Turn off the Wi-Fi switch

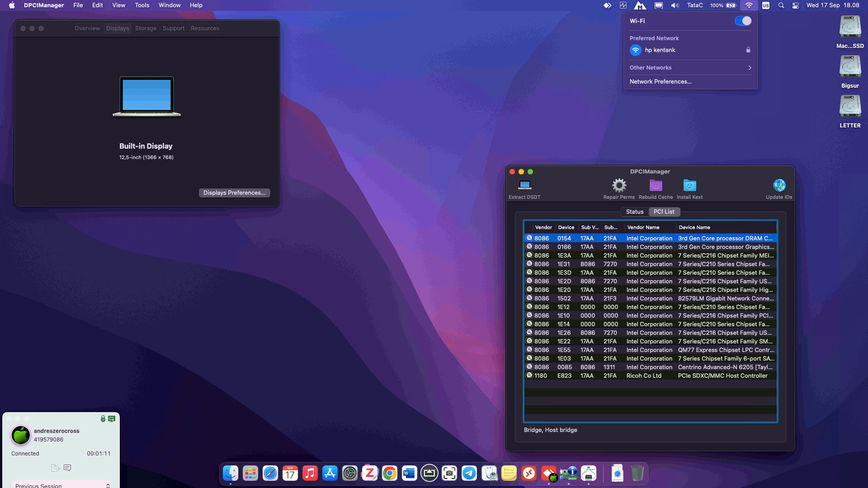743,21
